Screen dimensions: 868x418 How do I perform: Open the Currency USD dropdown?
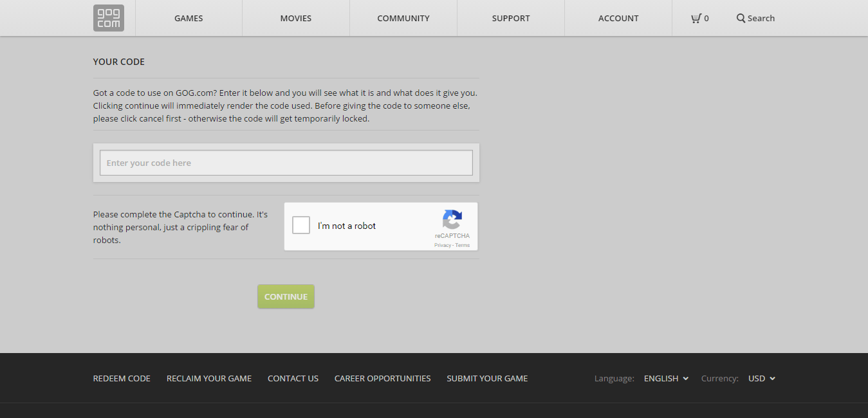click(x=762, y=378)
